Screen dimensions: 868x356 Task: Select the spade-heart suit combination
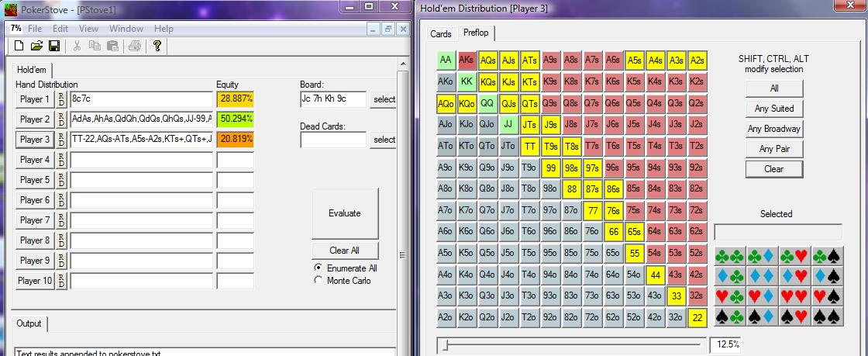(795, 316)
